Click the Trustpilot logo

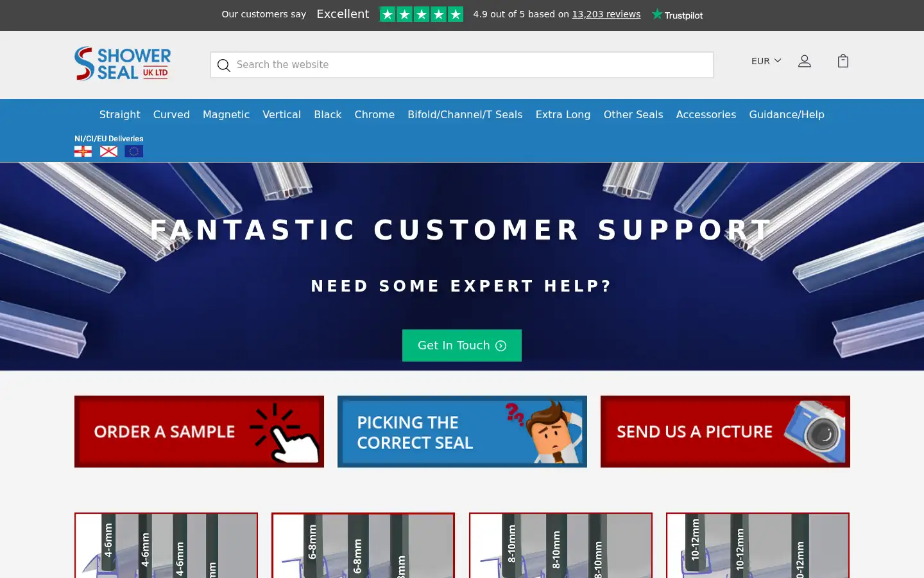click(677, 14)
